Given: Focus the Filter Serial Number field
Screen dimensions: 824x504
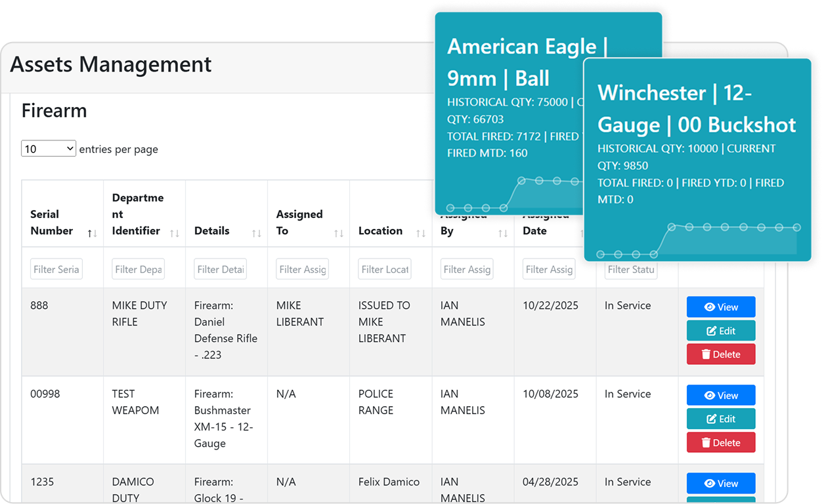Looking at the screenshot, I should [x=56, y=269].
